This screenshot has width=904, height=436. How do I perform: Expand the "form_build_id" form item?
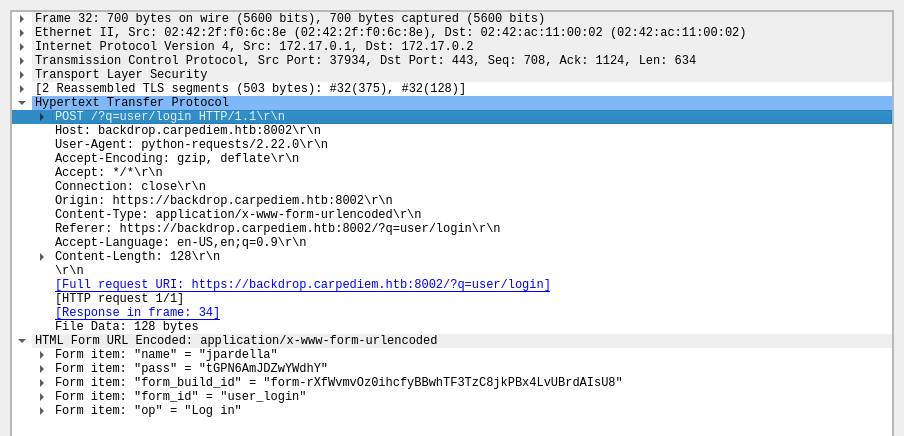pos(42,383)
